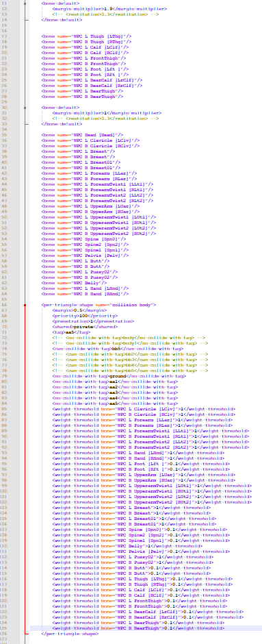Click the bone entry "NPC L Thigh [LThg]" on line 17

click(x=86, y=36)
